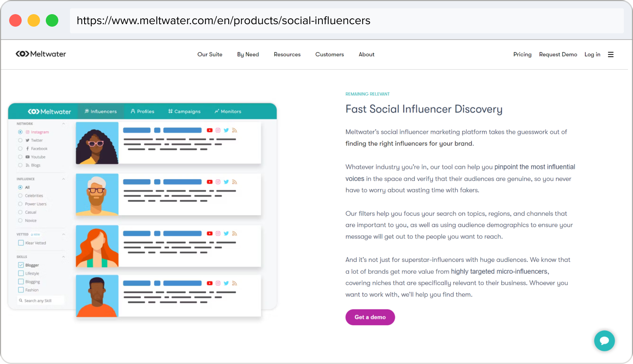Select the Instagram network radio button
The width and height of the screenshot is (633, 364).
pos(20,132)
